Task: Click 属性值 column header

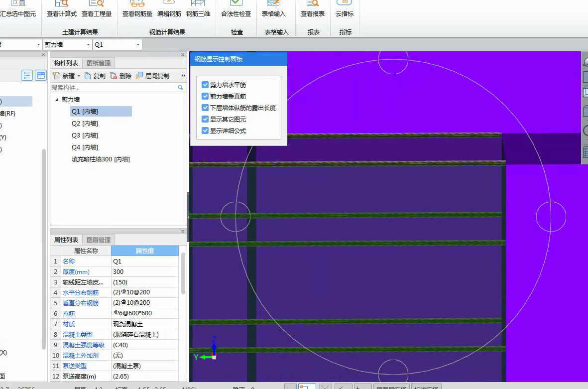Action: click(x=145, y=251)
